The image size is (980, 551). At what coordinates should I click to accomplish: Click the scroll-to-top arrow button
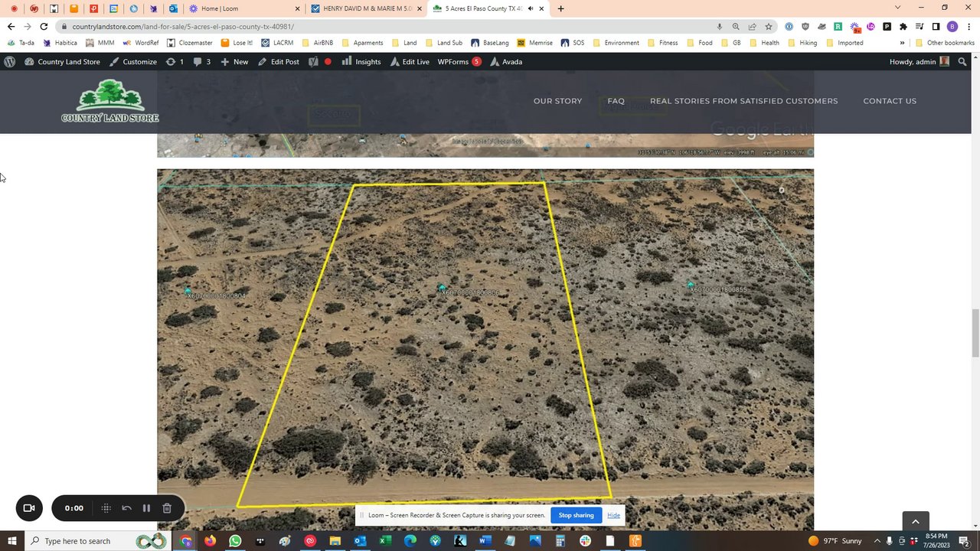click(915, 521)
